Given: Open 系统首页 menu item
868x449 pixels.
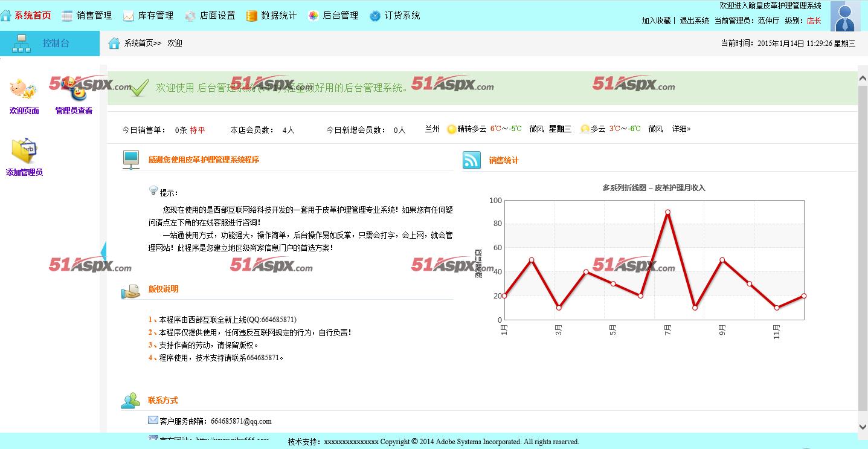Looking at the screenshot, I should click(33, 16).
